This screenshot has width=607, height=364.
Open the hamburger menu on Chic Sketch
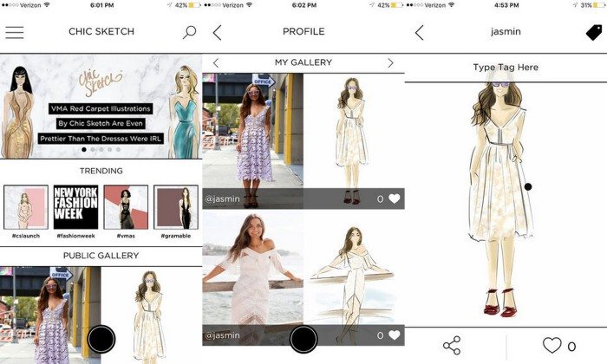click(15, 33)
